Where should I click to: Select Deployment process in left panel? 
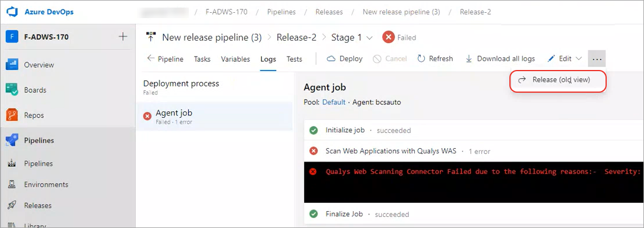(x=214, y=87)
